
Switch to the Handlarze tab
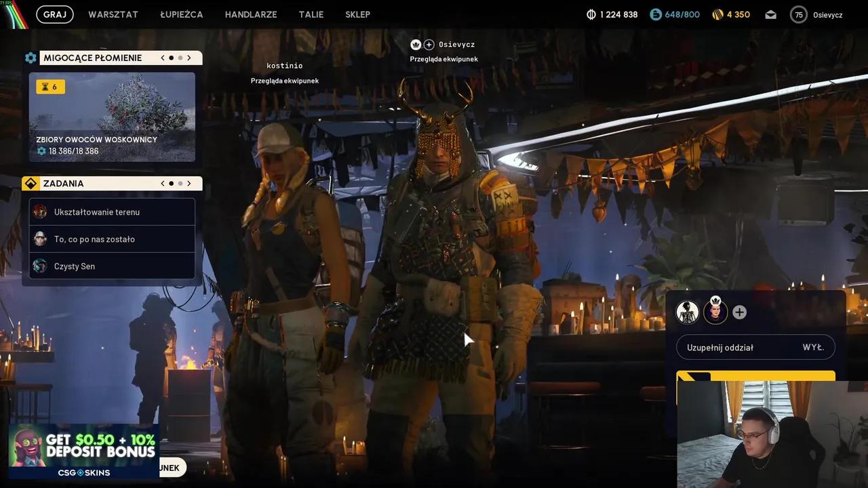(x=251, y=14)
